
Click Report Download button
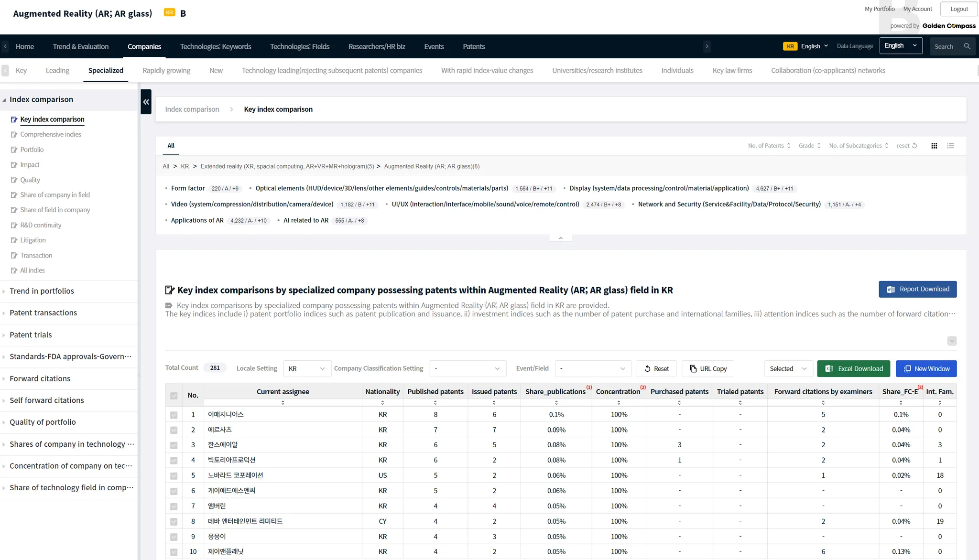917,289
